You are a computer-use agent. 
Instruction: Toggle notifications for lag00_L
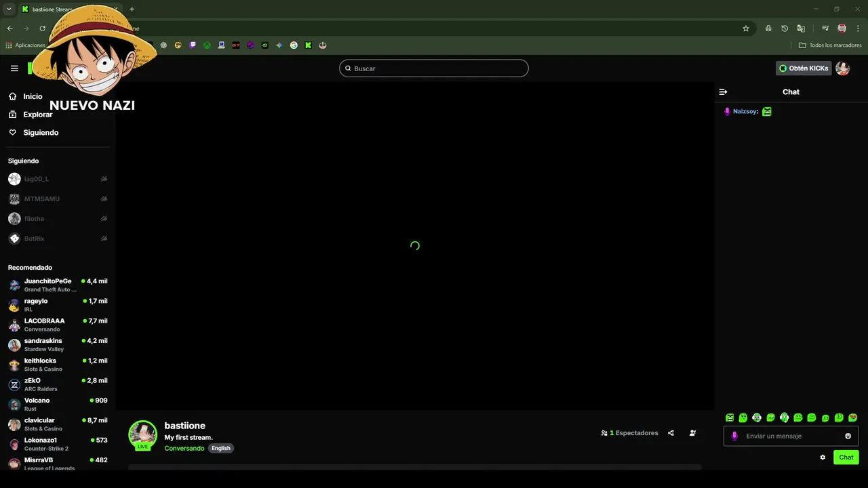(x=104, y=179)
